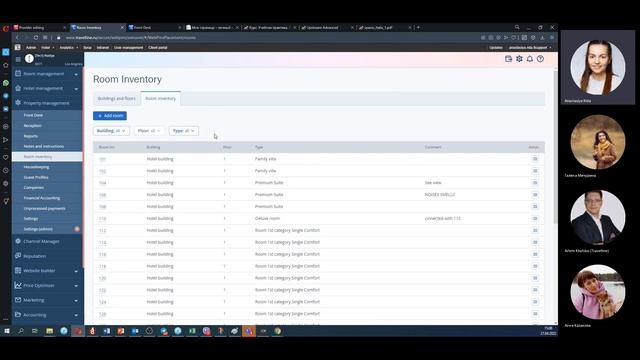
Task: Click the Reputation chat icon in sidebar
Action: 18,256
